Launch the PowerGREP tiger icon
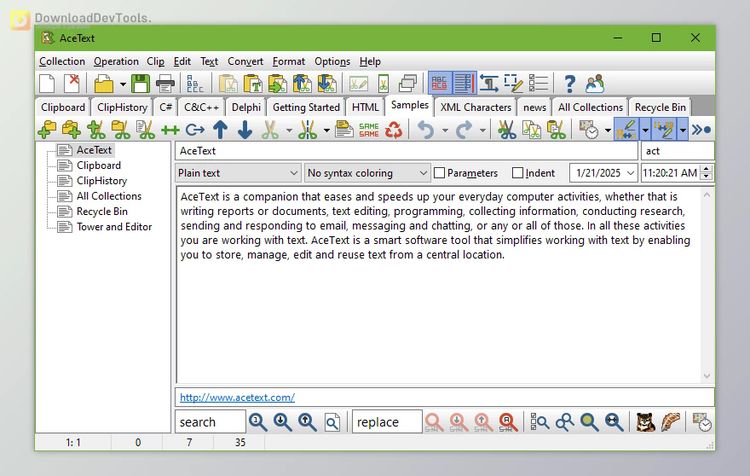The width and height of the screenshot is (750, 476). (645, 422)
